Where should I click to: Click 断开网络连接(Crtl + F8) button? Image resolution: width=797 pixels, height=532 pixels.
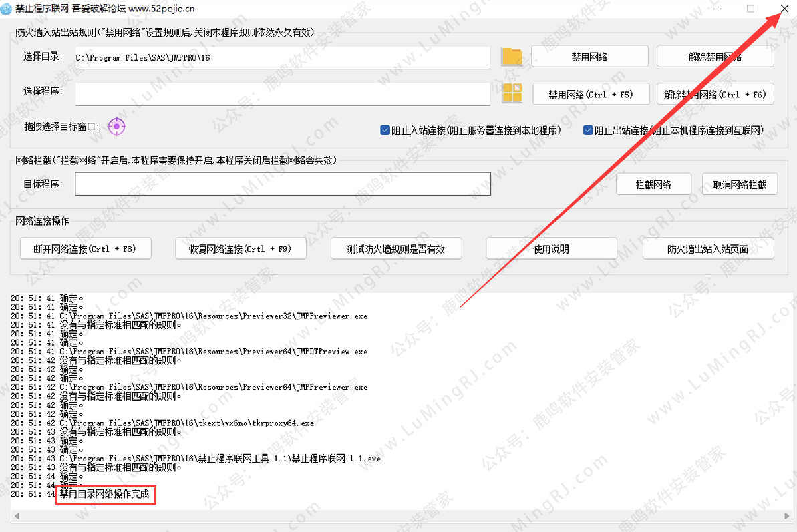(85, 249)
